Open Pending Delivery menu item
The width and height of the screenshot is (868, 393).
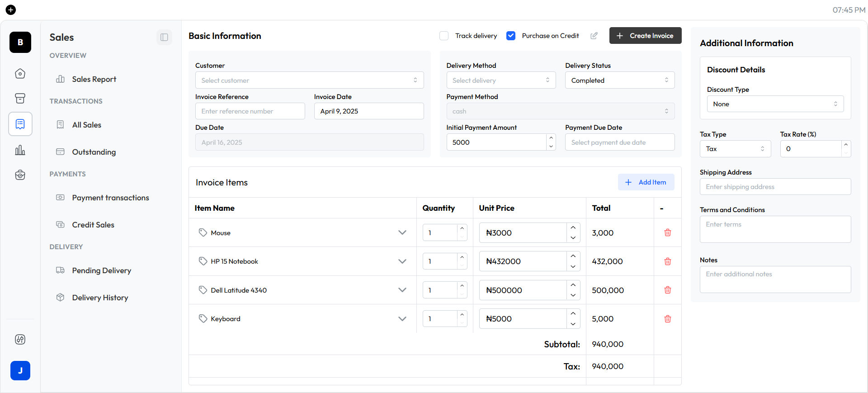coord(101,270)
